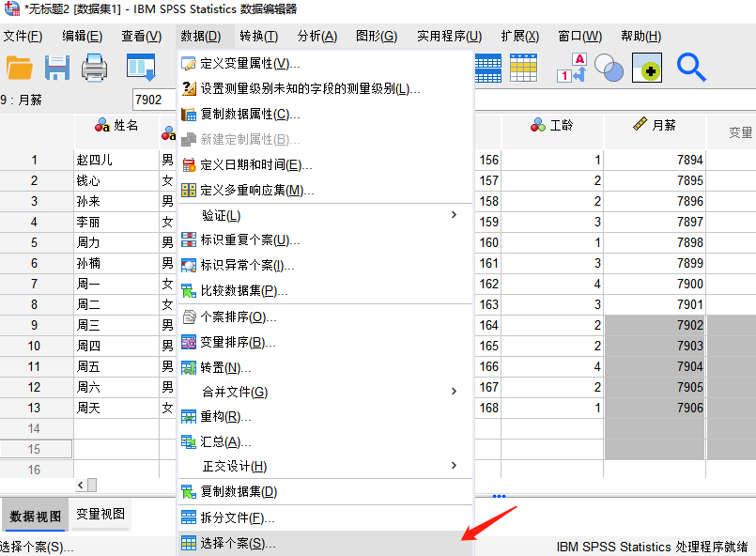Select 复制数据属性(C) menu entry
The width and height of the screenshot is (756, 556).
pos(325,115)
